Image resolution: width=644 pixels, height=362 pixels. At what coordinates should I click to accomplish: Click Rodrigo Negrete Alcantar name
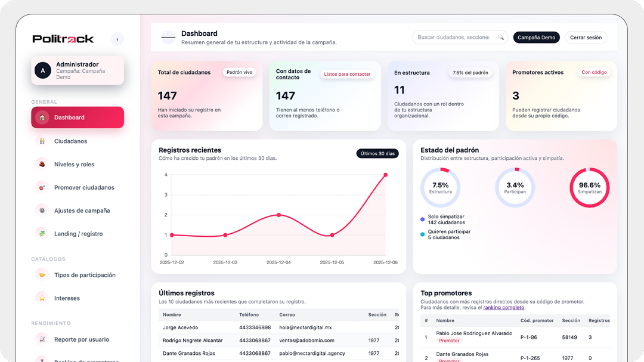pos(193,341)
